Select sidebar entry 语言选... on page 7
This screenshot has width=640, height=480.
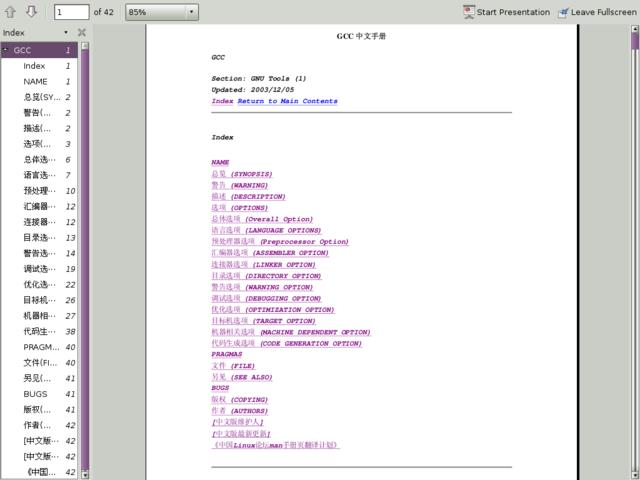[x=39, y=175]
